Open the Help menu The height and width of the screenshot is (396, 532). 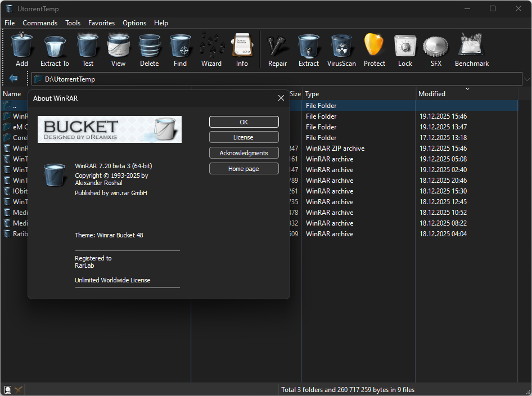click(x=161, y=23)
